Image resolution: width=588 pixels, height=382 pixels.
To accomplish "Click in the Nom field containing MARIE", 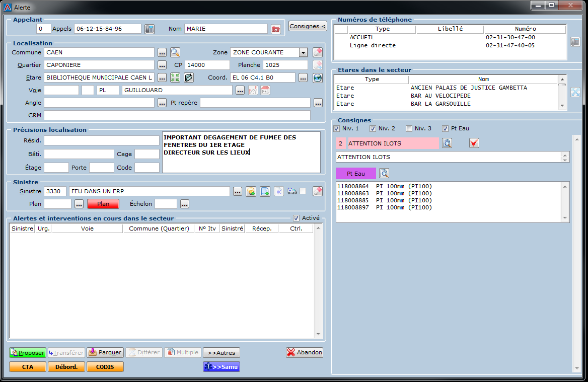I will pos(226,29).
